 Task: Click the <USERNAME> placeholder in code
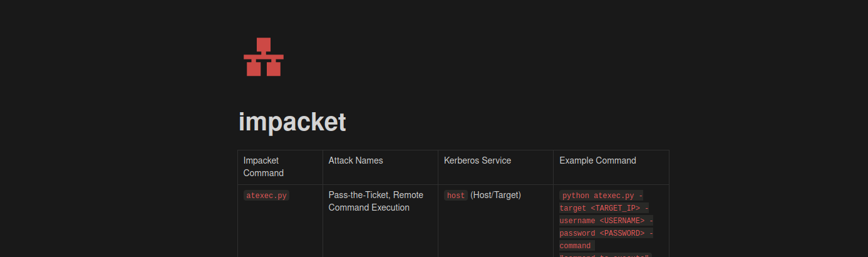pyautogui.click(x=622, y=221)
